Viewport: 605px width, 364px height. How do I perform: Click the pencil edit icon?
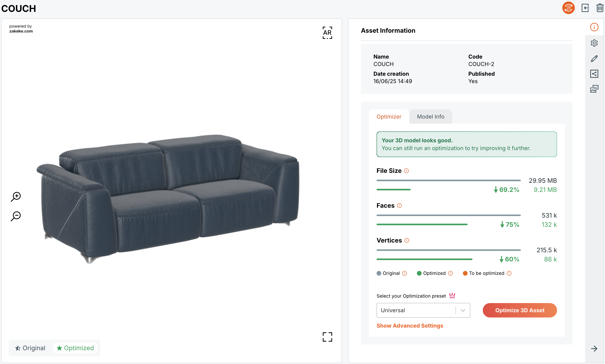[594, 58]
